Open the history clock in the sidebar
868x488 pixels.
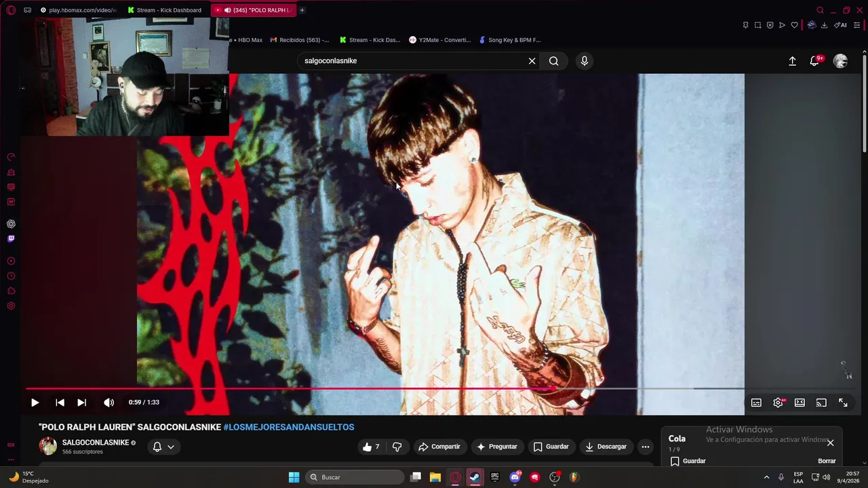click(x=11, y=276)
